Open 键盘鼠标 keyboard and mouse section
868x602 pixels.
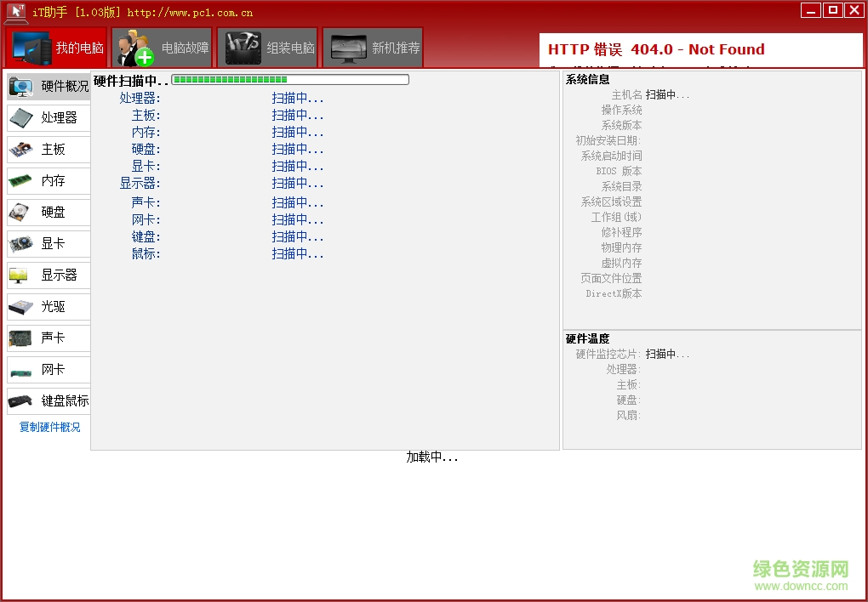[53, 400]
